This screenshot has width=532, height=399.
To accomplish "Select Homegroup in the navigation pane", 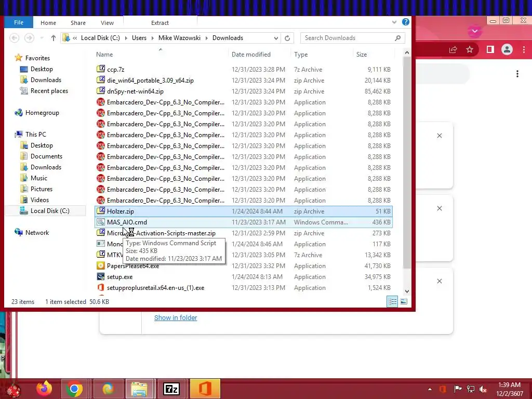I will (x=42, y=113).
